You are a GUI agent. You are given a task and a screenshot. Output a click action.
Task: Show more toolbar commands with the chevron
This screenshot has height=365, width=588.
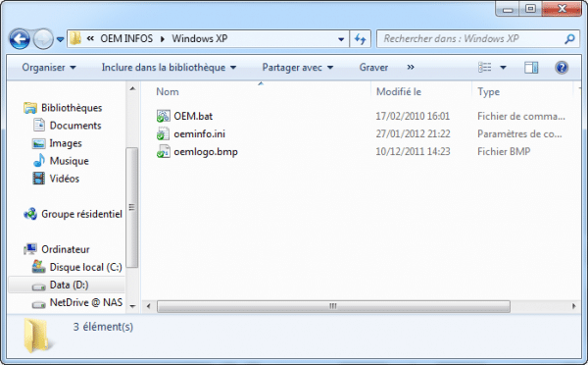point(411,68)
